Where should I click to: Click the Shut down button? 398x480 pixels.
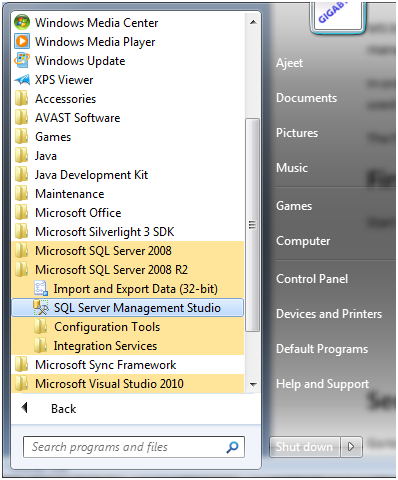pos(305,447)
